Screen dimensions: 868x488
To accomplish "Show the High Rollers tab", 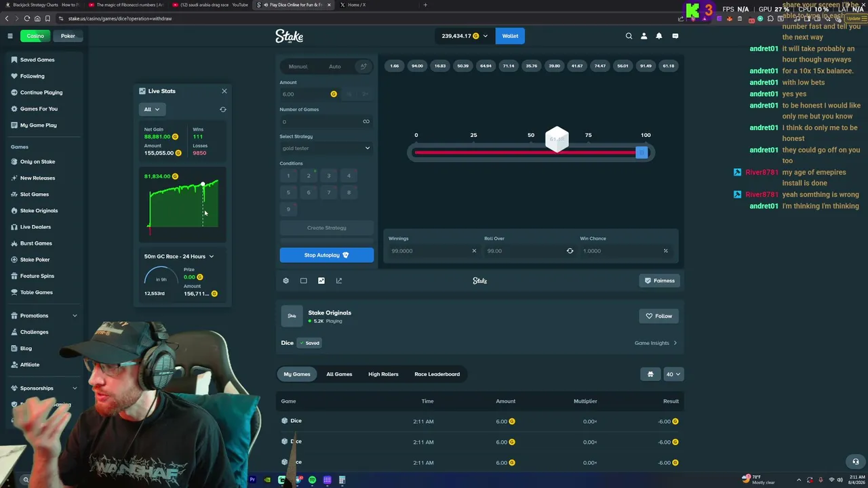I will [383, 374].
